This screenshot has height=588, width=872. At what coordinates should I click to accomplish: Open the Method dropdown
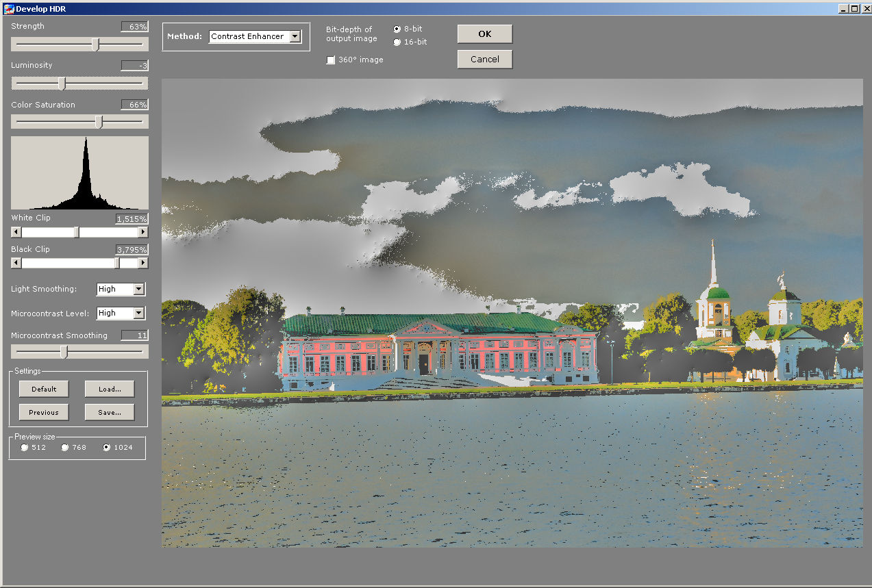click(x=295, y=37)
